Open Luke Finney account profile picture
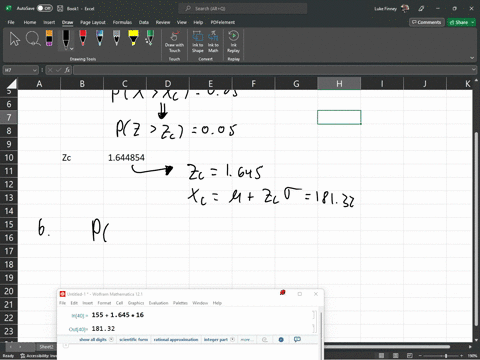The image size is (480, 360). (405, 8)
